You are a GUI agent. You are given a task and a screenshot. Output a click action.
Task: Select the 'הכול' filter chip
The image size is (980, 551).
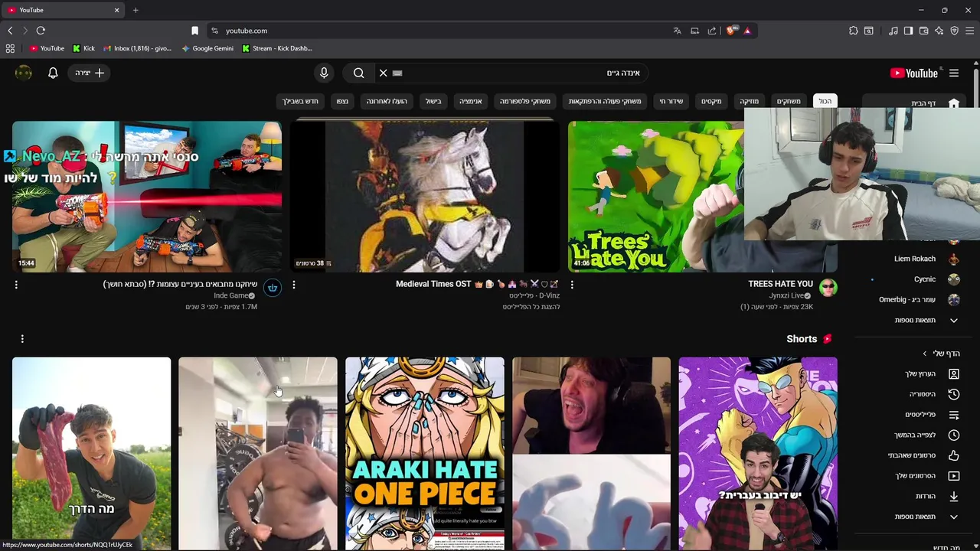pyautogui.click(x=825, y=101)
